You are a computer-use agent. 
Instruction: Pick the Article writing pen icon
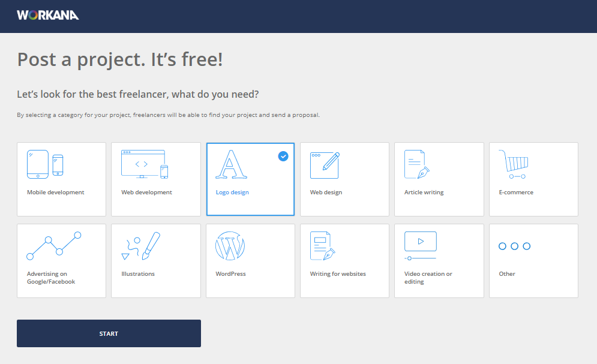[418, 164]
